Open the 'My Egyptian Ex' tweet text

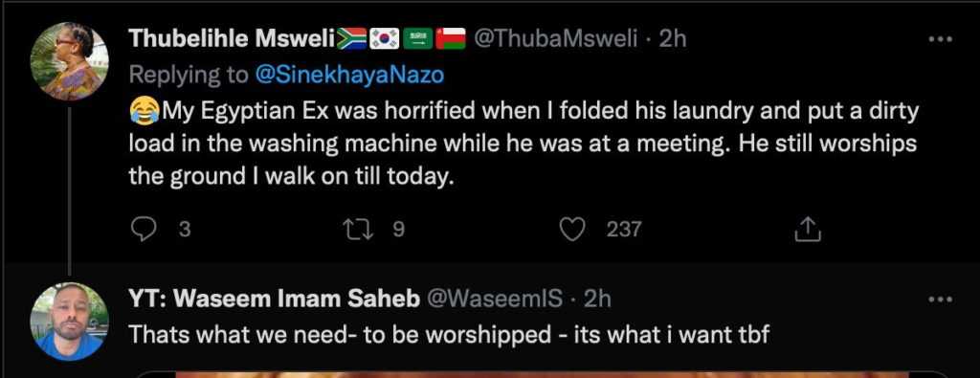pyautogui.click(x=523, y=145)
